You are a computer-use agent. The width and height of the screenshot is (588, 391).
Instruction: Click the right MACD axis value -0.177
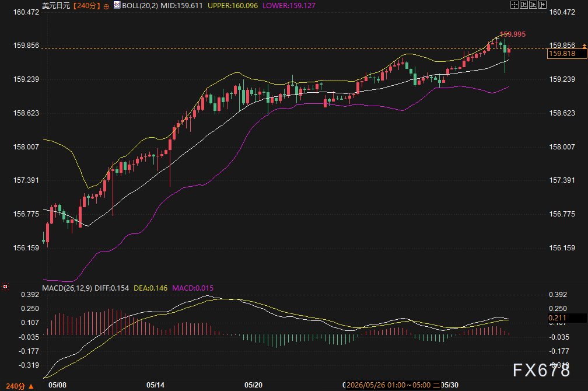pos(559,351)
